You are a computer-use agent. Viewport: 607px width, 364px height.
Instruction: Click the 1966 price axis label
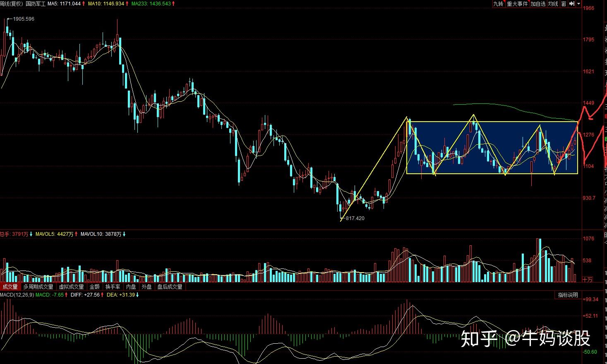[588, 8]
